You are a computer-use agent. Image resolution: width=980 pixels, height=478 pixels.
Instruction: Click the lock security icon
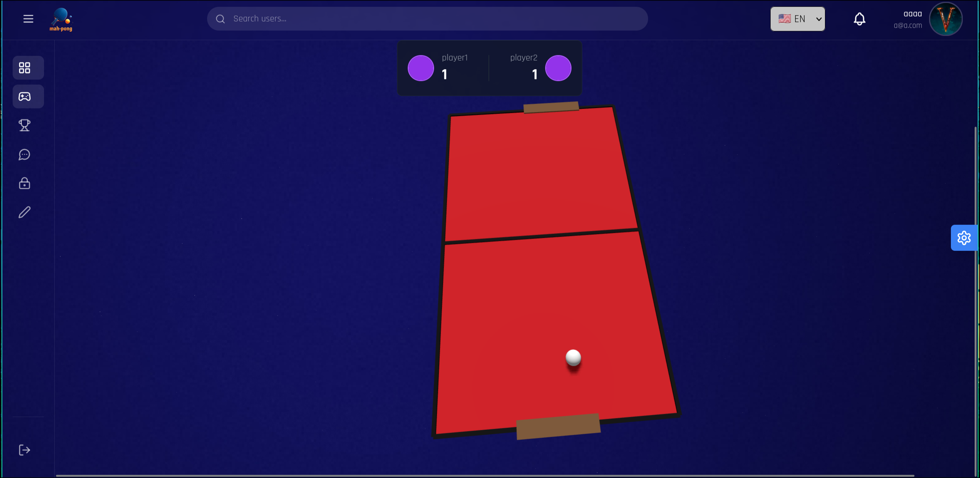[24, 183]
